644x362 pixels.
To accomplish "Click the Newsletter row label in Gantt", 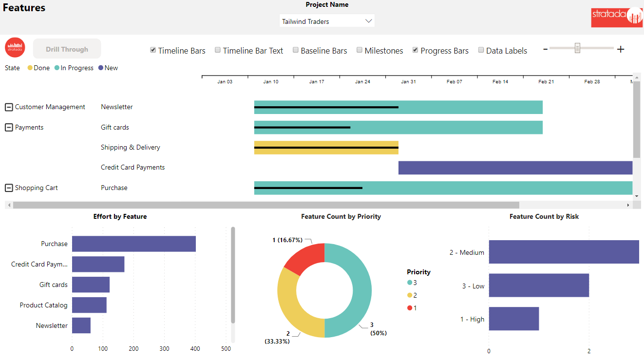I will pyautogui.click(x=117, y=107).
